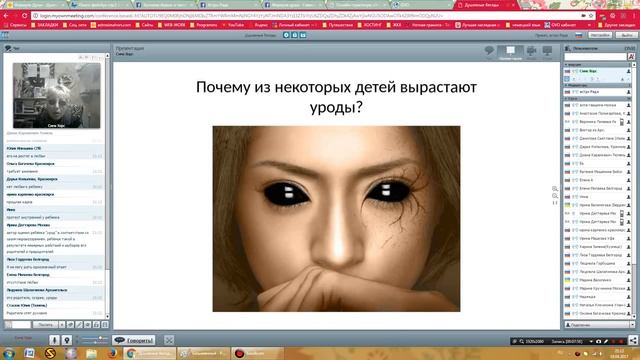The image size is (640, 360).
Task: Toggle the microphone button
Action: tap(54, 340)
